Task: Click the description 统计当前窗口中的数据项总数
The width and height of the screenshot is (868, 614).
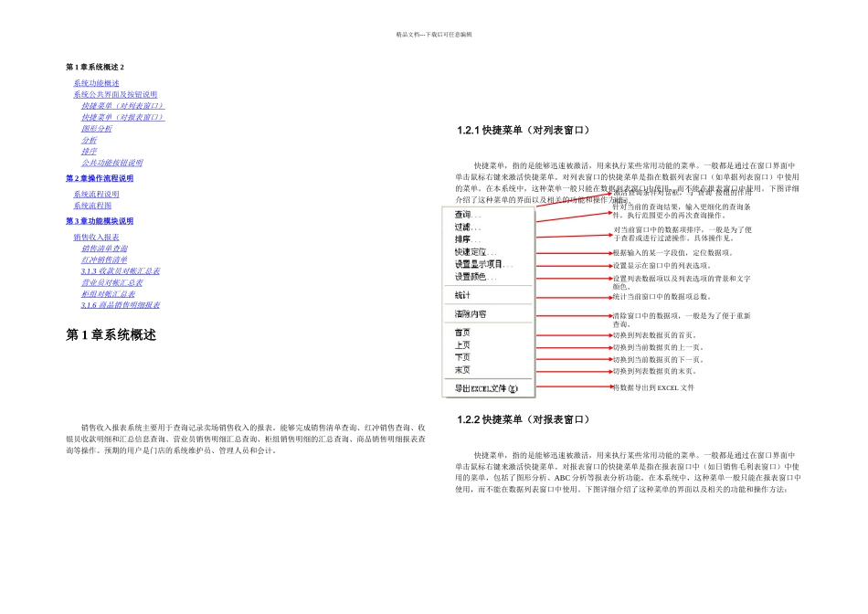Action: pos(662,297)
